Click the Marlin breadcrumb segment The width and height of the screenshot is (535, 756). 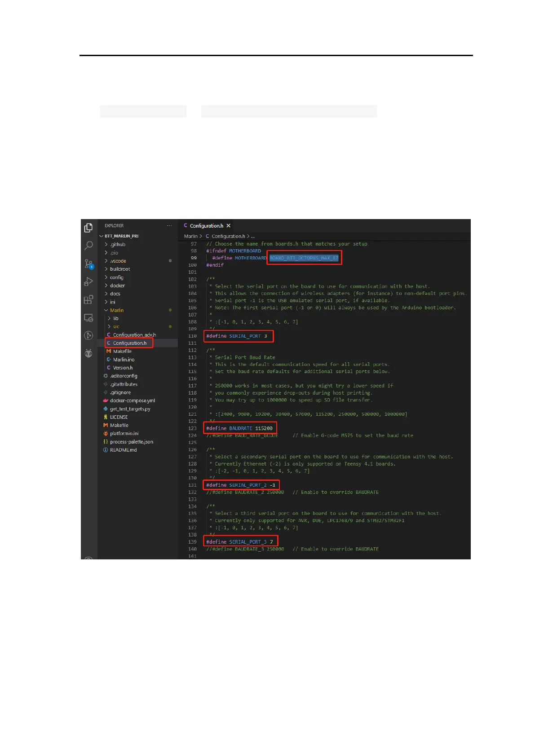[x=190, y=236]
